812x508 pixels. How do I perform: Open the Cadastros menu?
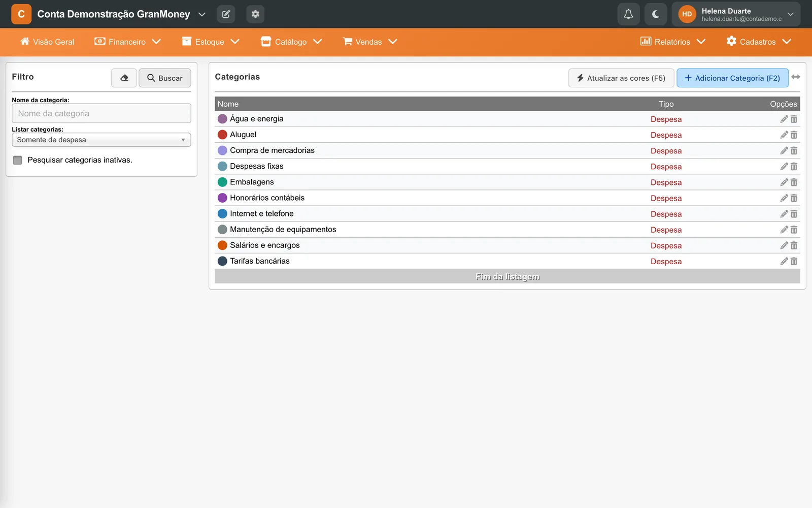pyautogui.click(x=759, y=42)
